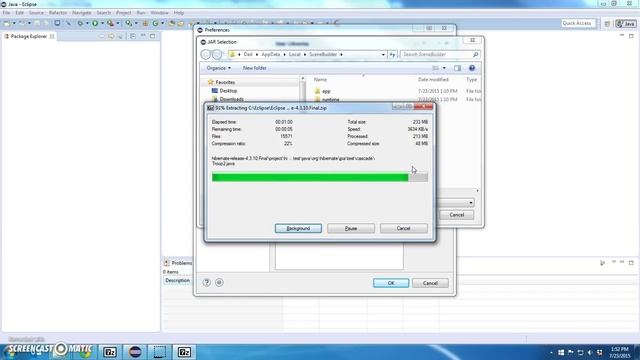Open the Run menu in Eclipse
The height and width of the screenshot is (360, 640).
click(x=141, y=13)
